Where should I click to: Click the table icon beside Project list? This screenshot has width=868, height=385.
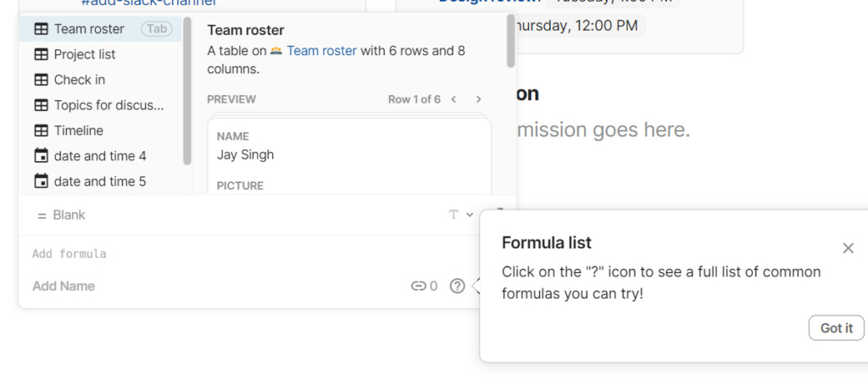click(41, 54)
